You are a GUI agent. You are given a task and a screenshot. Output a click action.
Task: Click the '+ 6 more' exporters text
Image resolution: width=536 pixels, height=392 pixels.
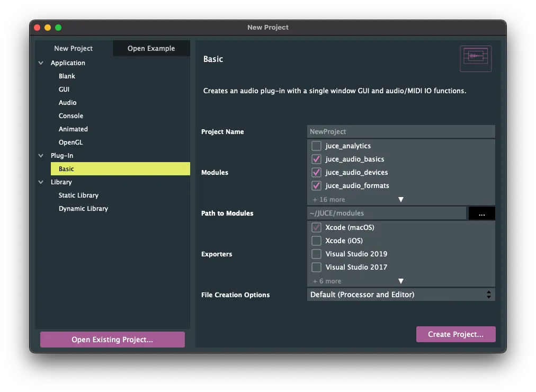coord(327,281)
